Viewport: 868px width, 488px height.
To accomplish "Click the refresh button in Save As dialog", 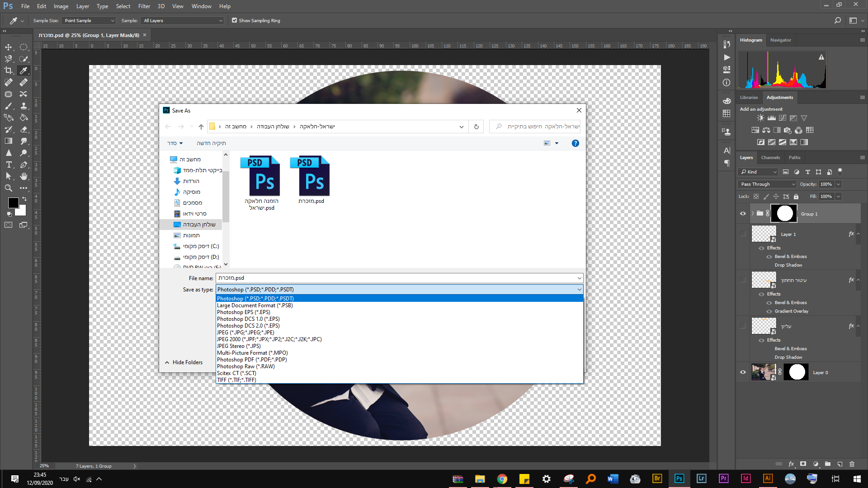I will [476, 127].
